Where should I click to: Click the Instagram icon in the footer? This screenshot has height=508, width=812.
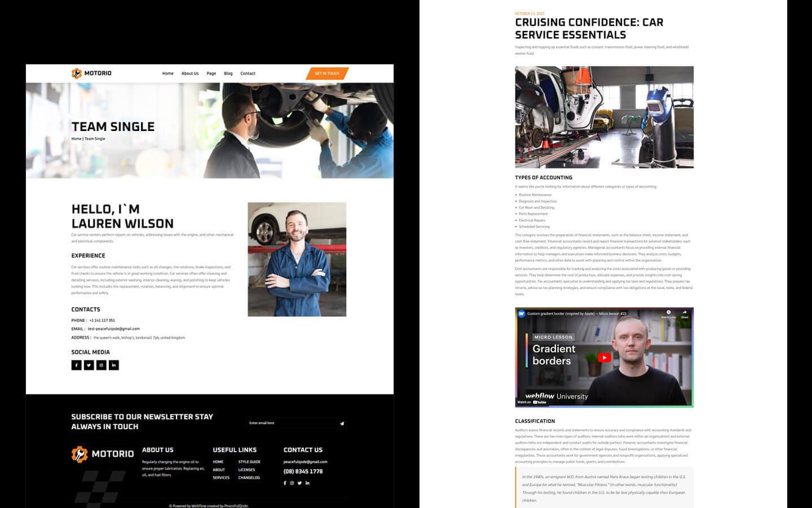[292, 483]
